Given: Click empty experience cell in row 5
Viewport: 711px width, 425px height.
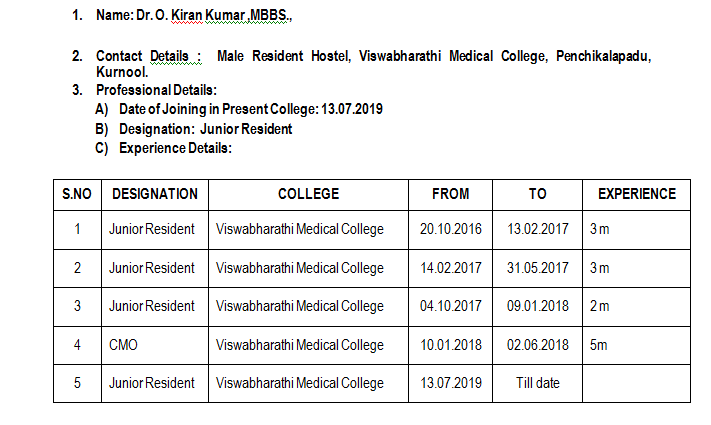Looking at the screenshot, I should (637, 383).
